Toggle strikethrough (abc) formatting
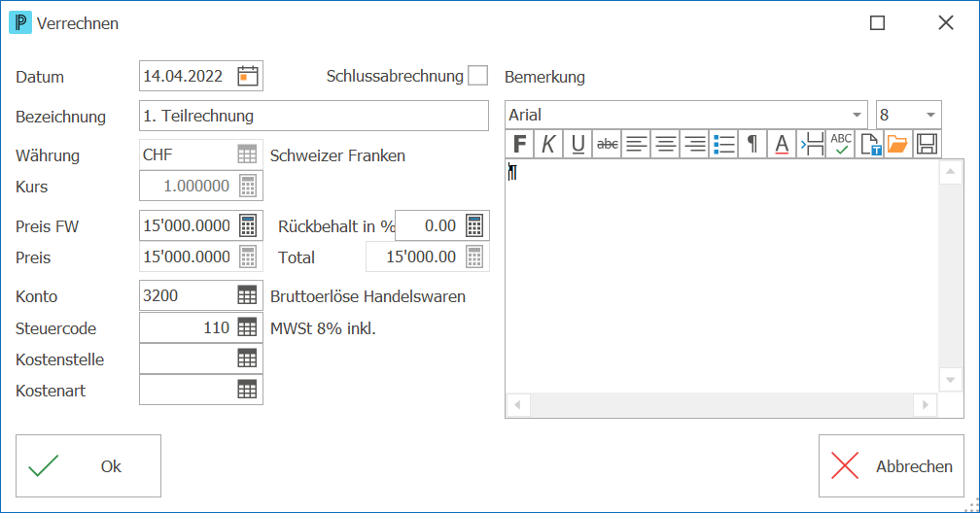Viewport: 980px width, 513px height. [x=607, y=145]
